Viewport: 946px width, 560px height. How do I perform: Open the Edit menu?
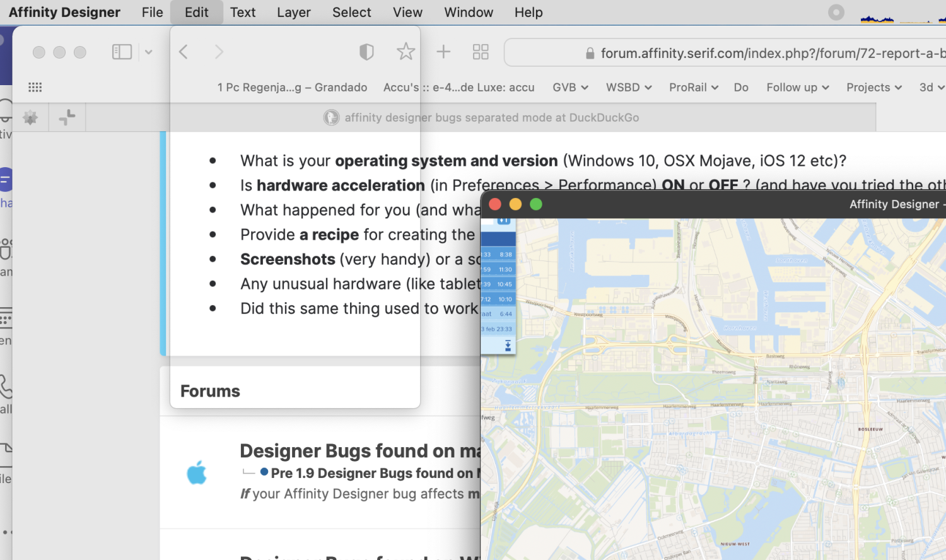pos(196,12)
